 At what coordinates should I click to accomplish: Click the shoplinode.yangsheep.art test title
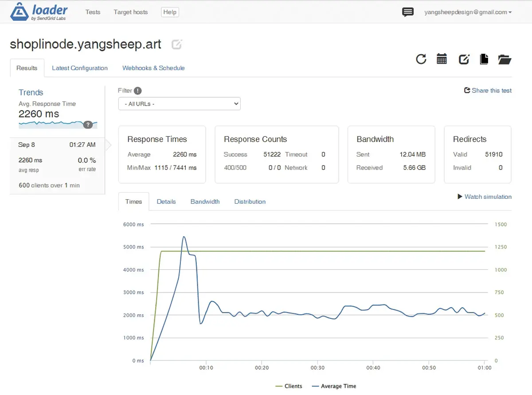[86, 44]
